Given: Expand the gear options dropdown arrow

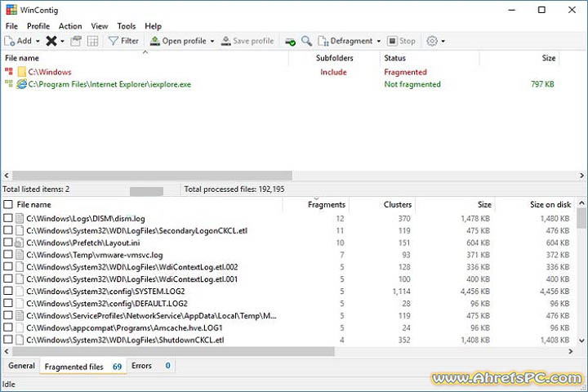Looking at the screenshot, I should (443, 42).
